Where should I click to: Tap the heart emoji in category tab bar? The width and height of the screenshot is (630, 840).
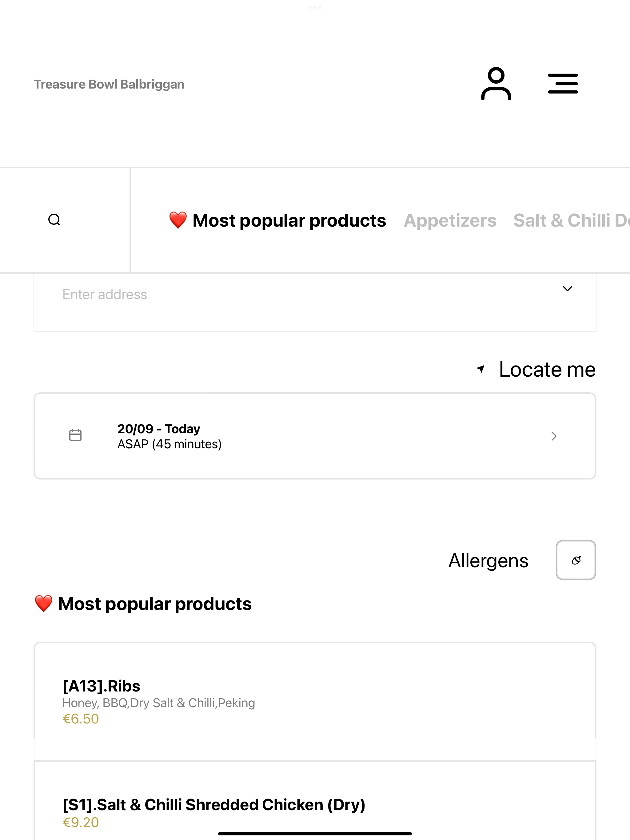tap(178, 220)
